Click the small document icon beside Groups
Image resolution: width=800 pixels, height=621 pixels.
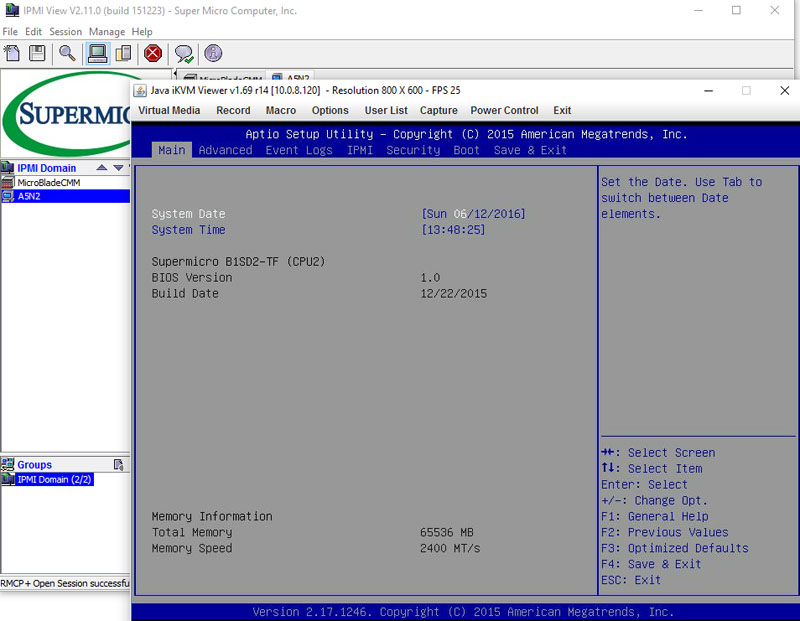[x=118, y=464]
